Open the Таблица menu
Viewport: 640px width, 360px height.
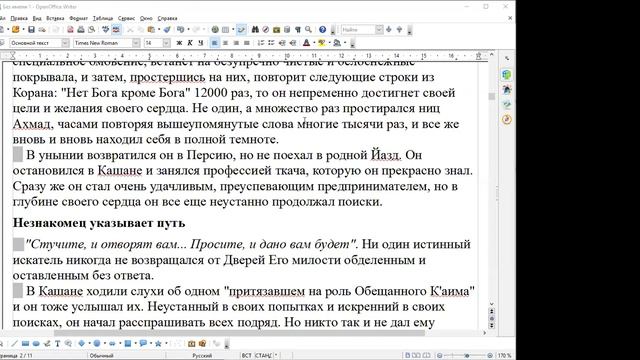tap(102, 18)
